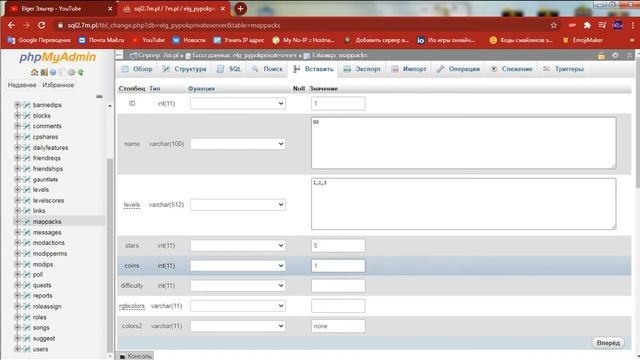The width and height of the screenshot is (640, 360).
Task: Open the Google Переводчик bookmark
Action: tap(39, 40)
